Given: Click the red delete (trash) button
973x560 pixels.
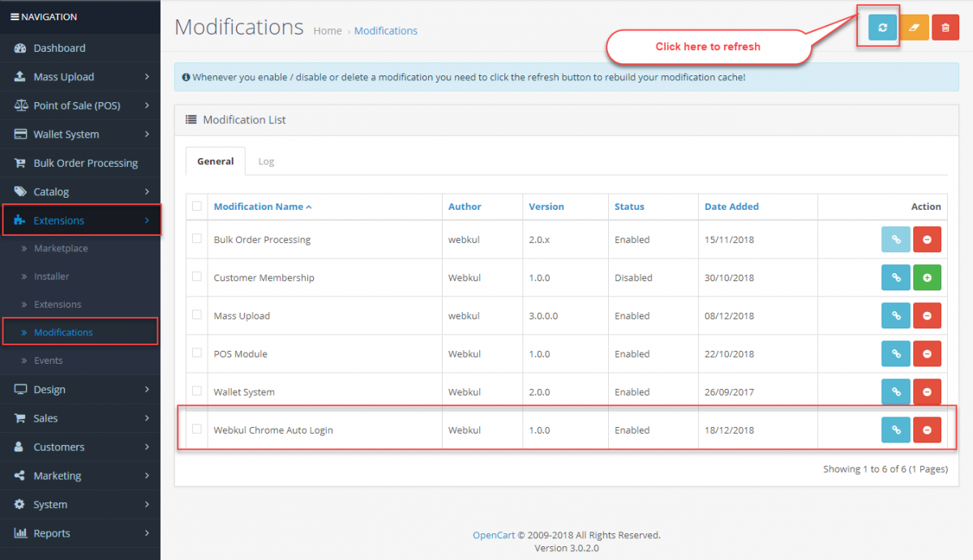Looking at the screenshot, I should [x=945, y=28].
